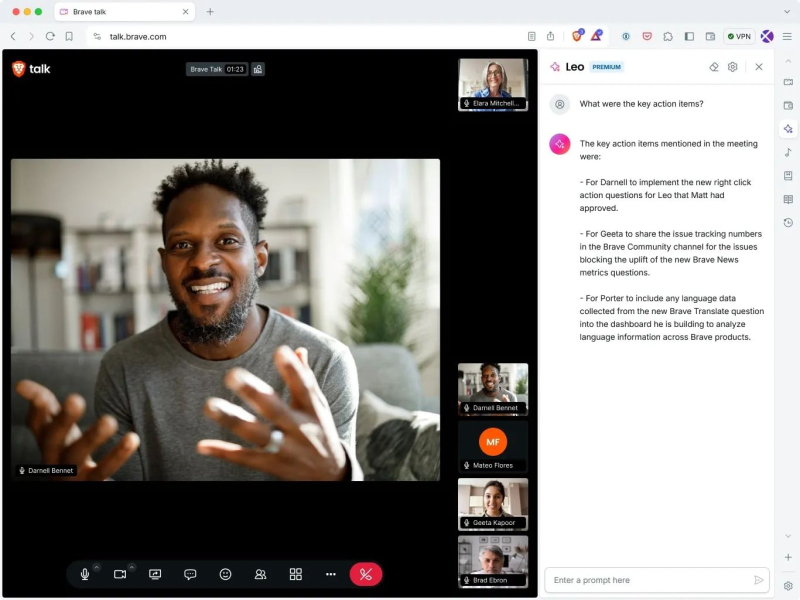Select Geeta Kapoor's video thumbnail
Viewport: 800px width, 600px height.
(493, 503)
